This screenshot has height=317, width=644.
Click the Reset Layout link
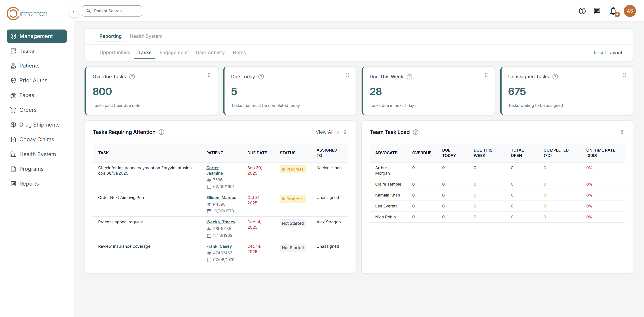click(x=608, y=53)
